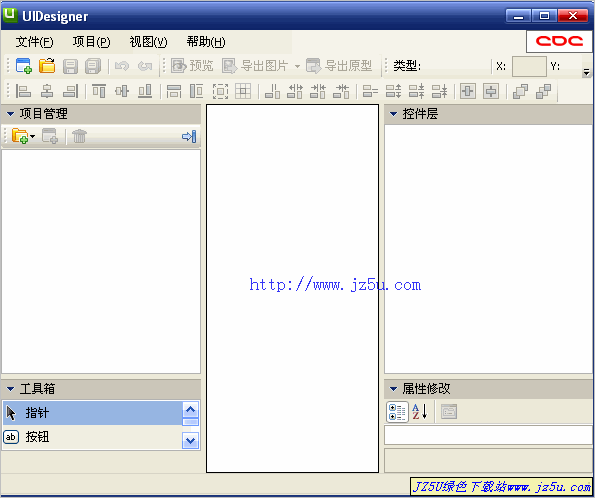Image resolution: width=595 pixels, height=498 pixels.
Task: Make selected controls the same height
Action: pyautogui.click(x=197, y=91)
